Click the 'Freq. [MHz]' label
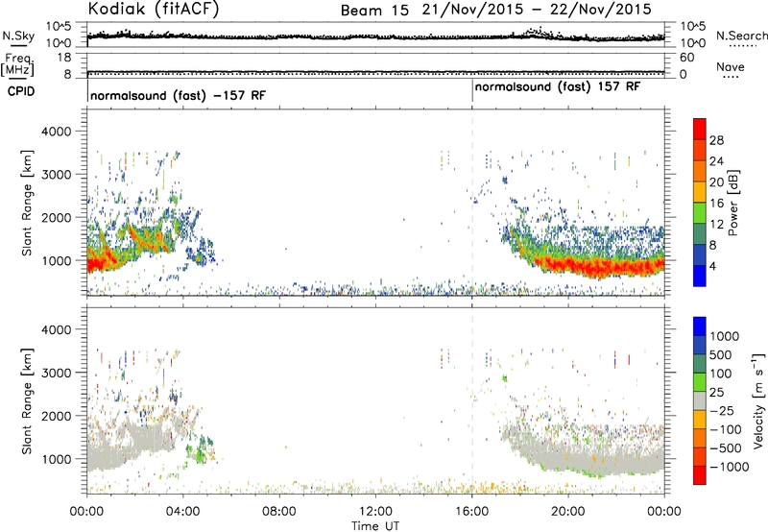This screenshot has width=768, height=532. click(17, 64)
